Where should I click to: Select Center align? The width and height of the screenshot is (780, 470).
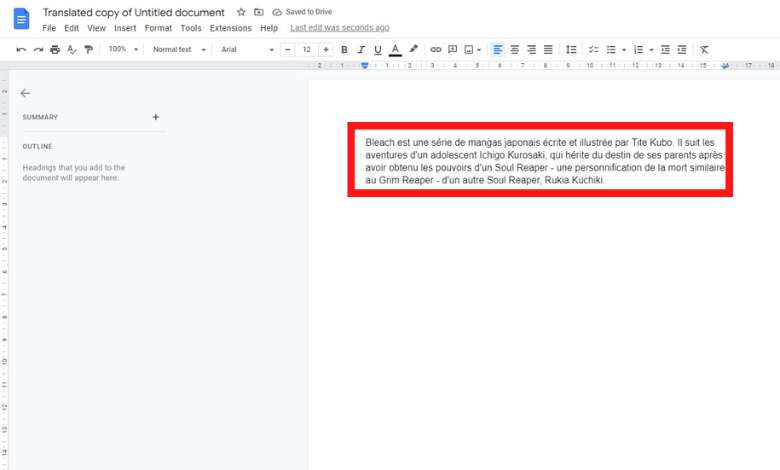515,50
